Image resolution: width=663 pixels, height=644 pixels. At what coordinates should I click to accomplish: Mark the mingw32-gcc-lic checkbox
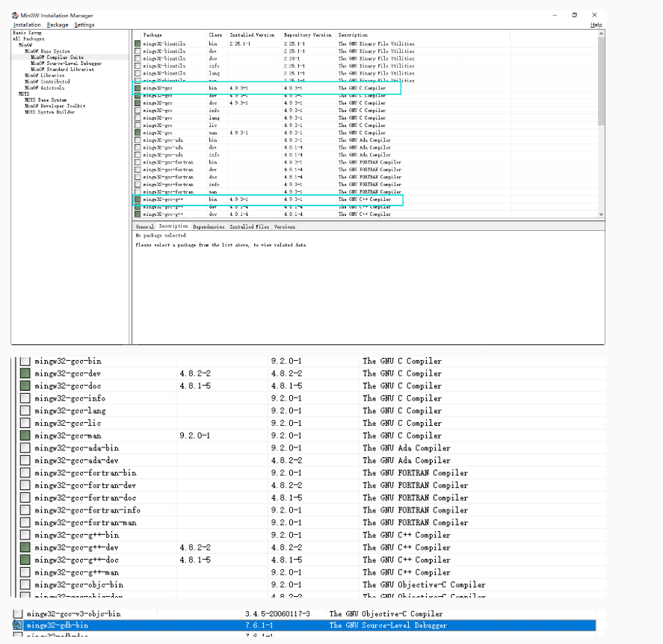tap(25, 423)
